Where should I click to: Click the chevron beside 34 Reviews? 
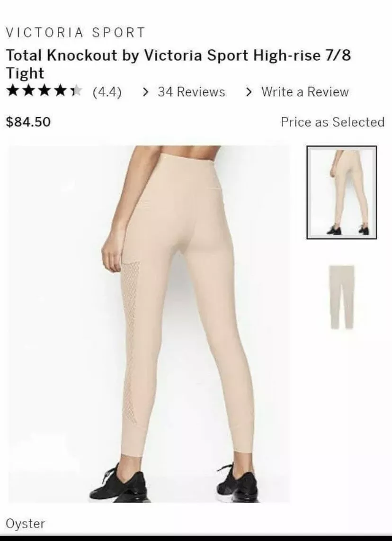tap(146, 92)
